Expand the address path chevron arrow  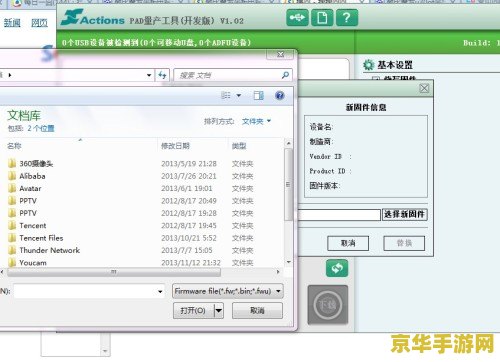click(10, 75)
